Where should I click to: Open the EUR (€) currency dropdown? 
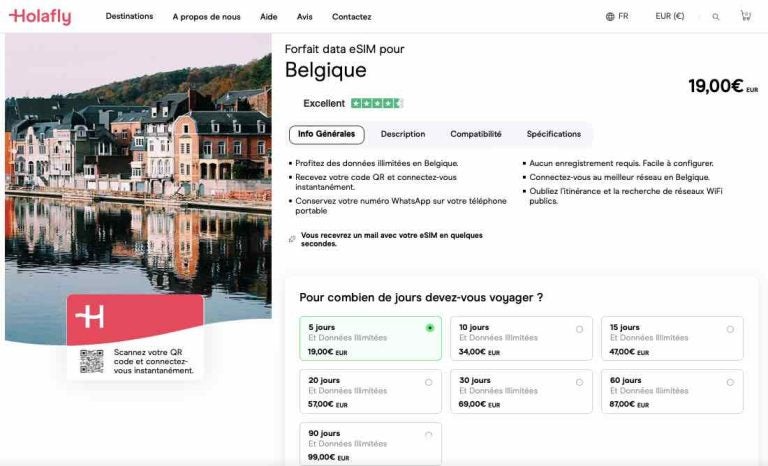[x=670, y=17]
